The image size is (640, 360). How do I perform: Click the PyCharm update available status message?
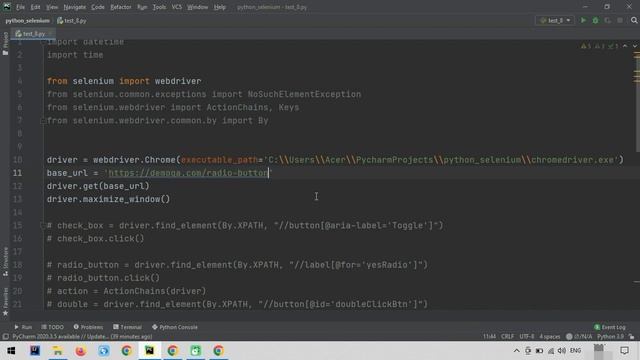(82, 337)
